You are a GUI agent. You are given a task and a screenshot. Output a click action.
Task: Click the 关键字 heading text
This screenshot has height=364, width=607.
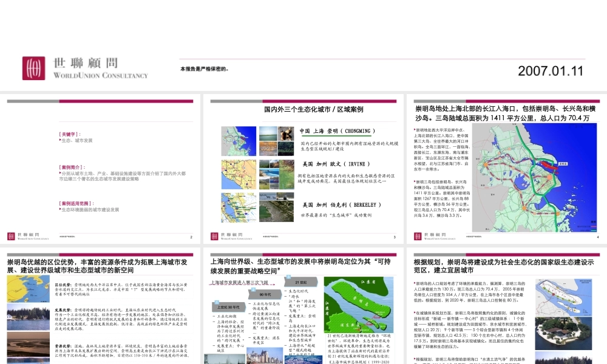pyautogui.click(x=70, y=134)
